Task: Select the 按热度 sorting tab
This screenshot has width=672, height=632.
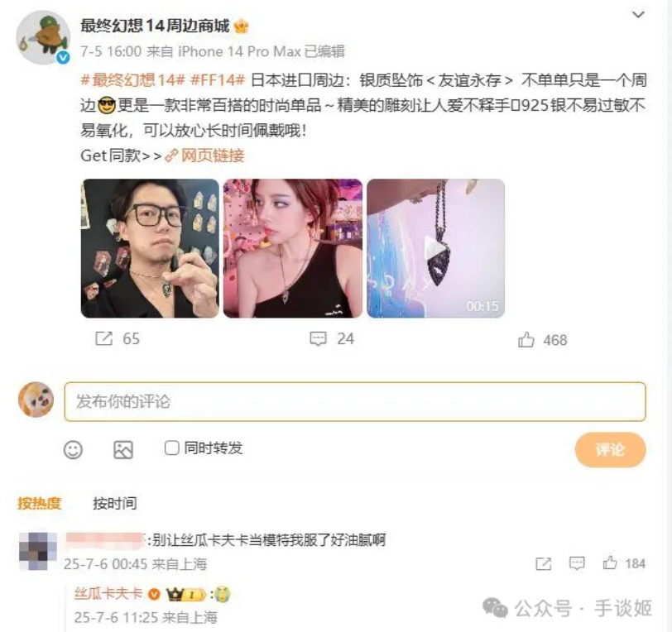Action: point(40,503)
